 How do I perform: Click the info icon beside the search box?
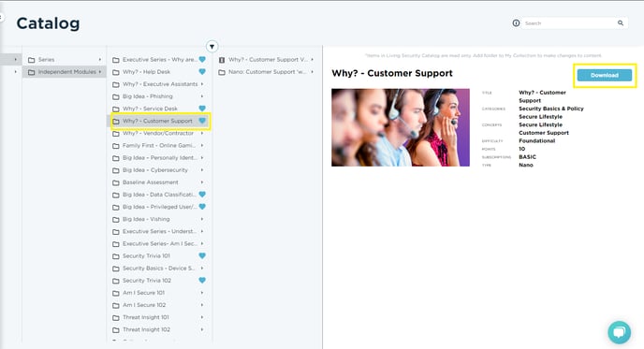516,23
